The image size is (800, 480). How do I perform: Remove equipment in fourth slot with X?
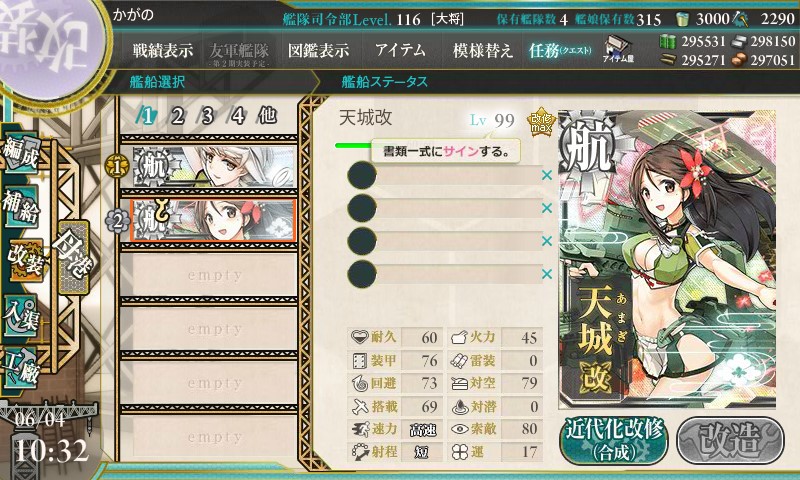coord(547,274)
